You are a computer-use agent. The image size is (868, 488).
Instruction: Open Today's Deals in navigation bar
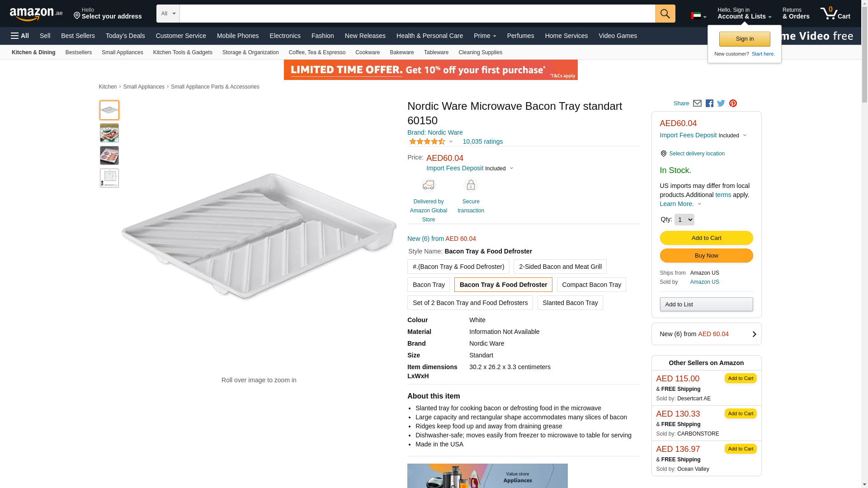coord(125,36)
